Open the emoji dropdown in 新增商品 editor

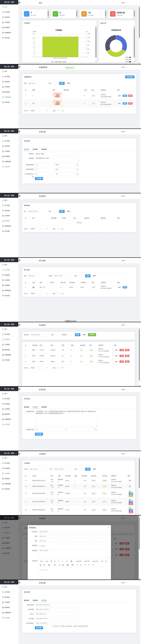(x=55, y=565)
